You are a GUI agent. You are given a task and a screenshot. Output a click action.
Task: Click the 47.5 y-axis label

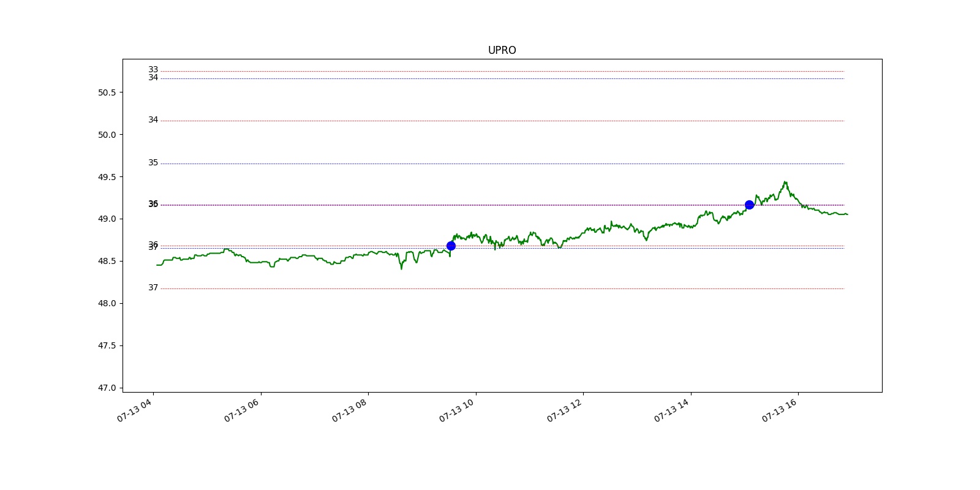[107, 345]
